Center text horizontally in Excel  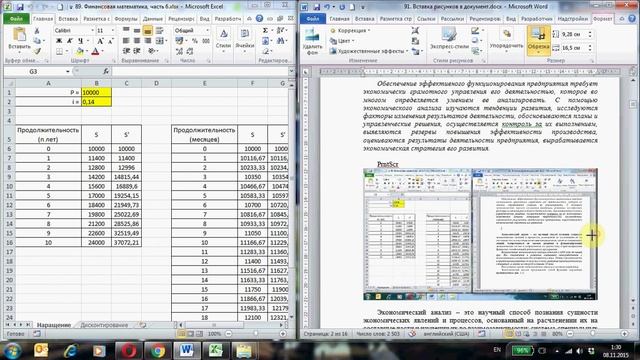(x=137, y=41)
